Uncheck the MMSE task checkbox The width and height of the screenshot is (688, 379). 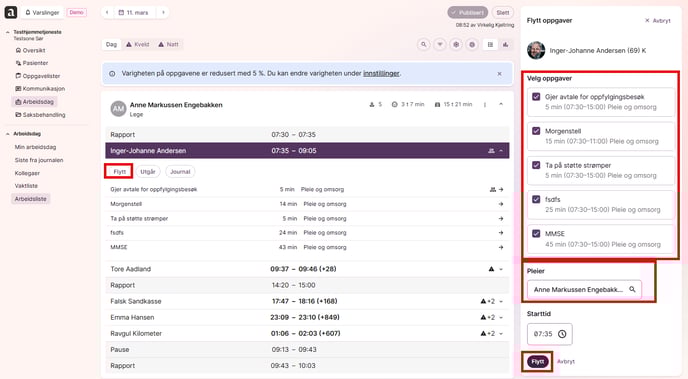[536, 233]
